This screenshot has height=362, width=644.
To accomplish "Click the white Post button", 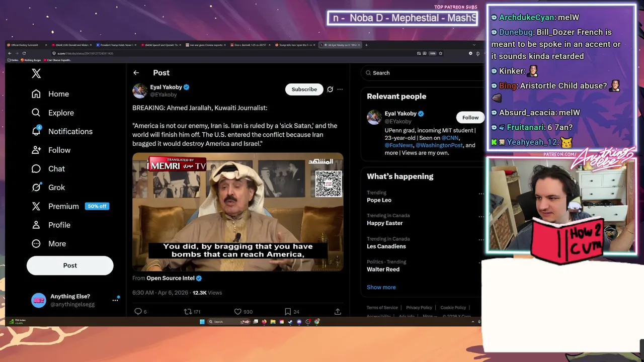I will coord(70,265).
